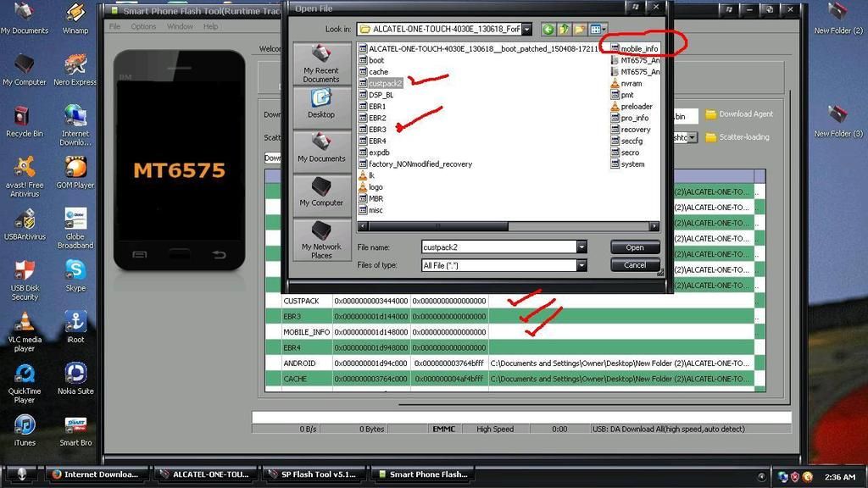Image resolution: width=868 pixels, height=488 pixels.
Task: Expand the File name dropdown arrow
Action: (581, 247)
